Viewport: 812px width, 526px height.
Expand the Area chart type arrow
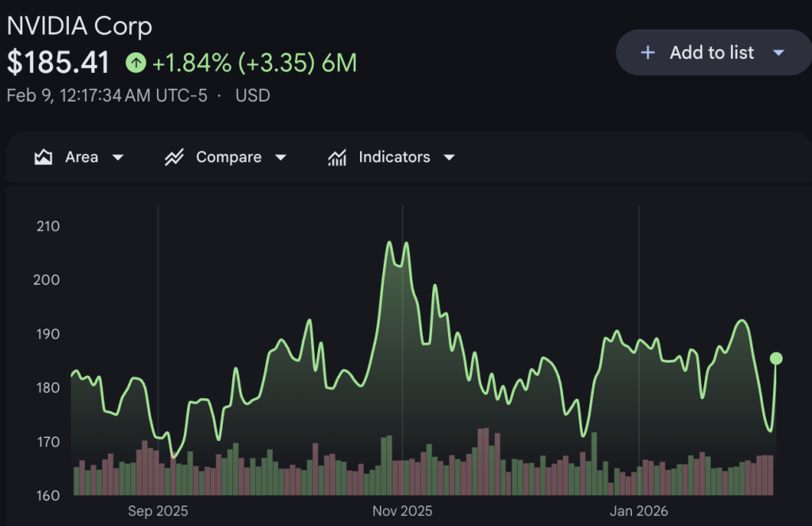tap(118, 157)
